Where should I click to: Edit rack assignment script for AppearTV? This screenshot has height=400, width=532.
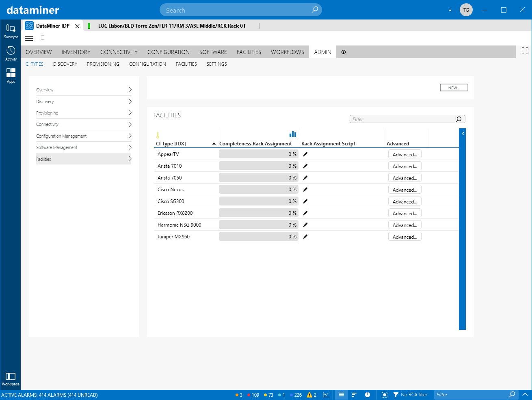[305, 154]
